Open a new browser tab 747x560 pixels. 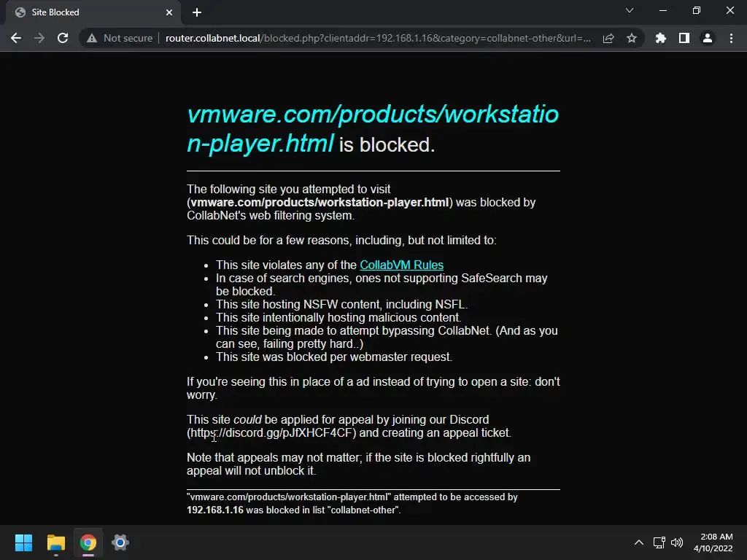click(197, 12)
